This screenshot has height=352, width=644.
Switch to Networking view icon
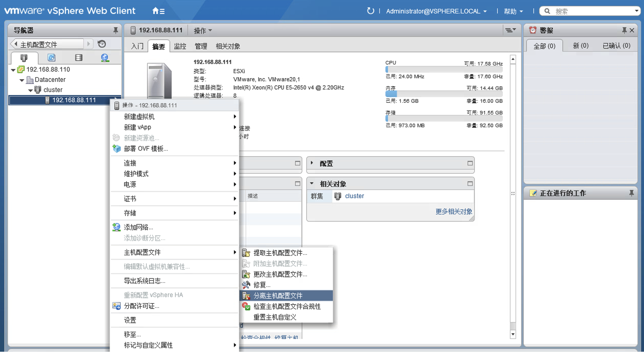105,58
